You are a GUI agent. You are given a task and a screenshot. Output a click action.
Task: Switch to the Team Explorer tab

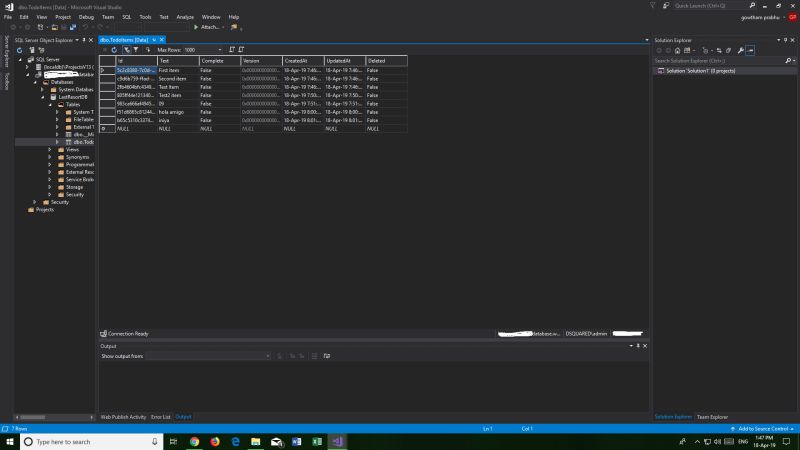(712, 417)
